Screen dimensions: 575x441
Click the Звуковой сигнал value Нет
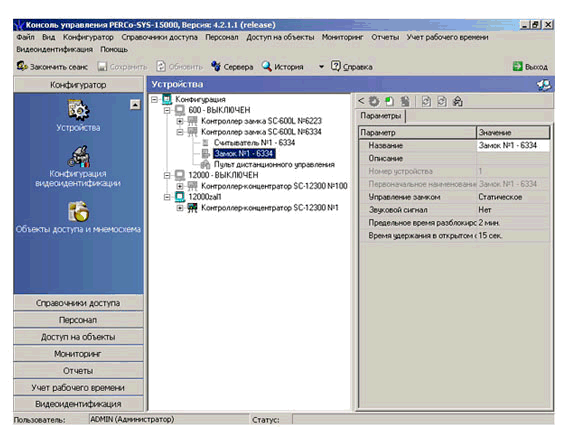click(x=513, y=210)
